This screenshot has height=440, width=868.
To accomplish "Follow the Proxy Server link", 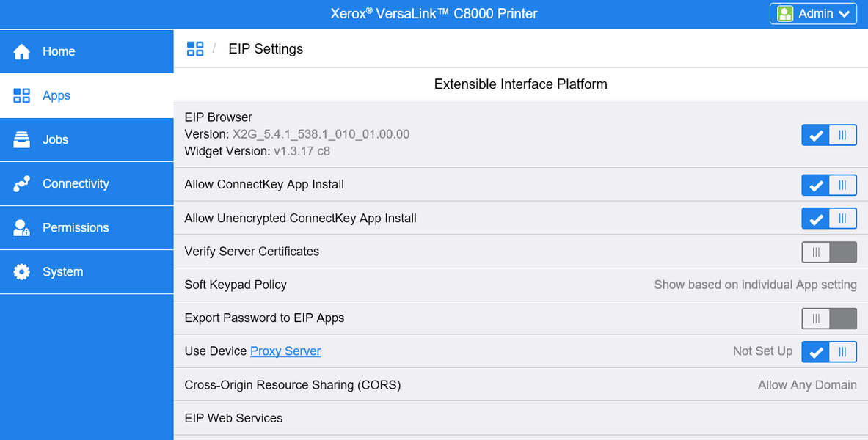I will [285, 351].
